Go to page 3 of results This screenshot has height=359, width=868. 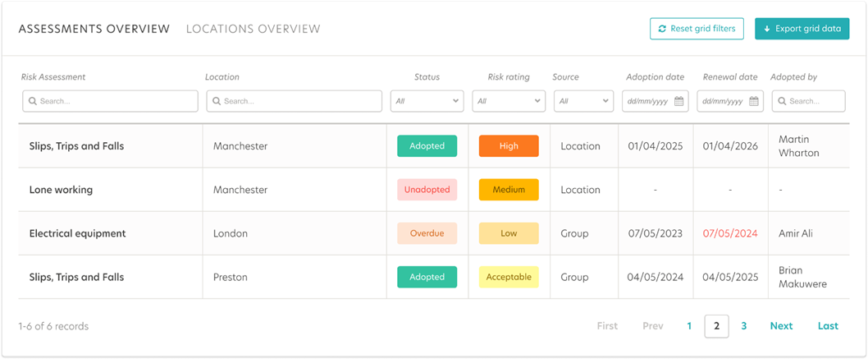tap(743, 326)
